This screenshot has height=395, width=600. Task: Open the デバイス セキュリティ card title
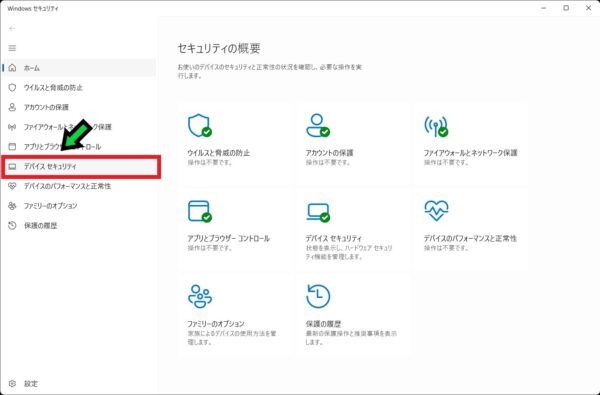[334, 238]
